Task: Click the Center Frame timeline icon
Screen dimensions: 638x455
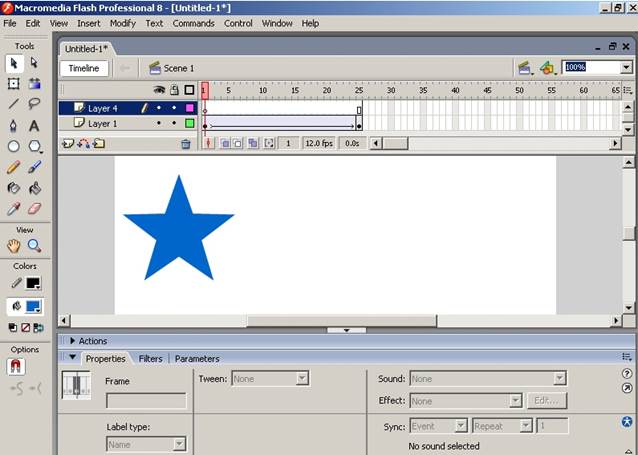Action: pos(209,143)
